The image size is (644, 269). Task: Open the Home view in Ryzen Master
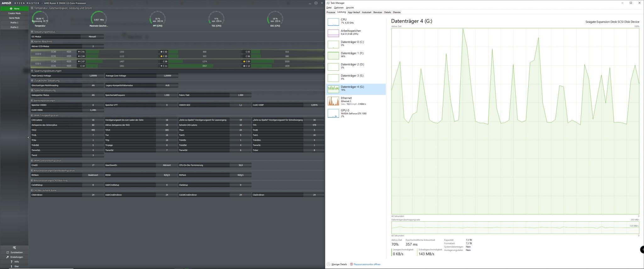tap(14, 8)
